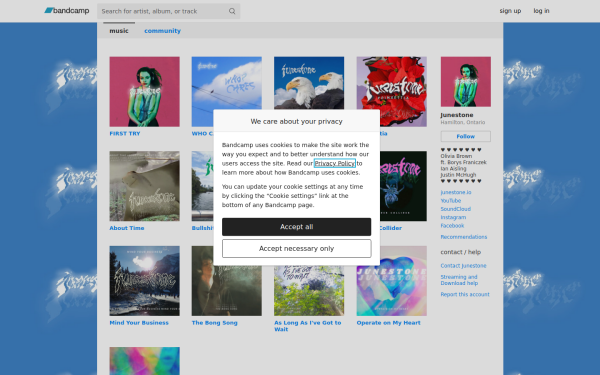The height and width of the screenshot is (375, 600).
Task: Open the Recommendations link
Action: tap(463, 237)
